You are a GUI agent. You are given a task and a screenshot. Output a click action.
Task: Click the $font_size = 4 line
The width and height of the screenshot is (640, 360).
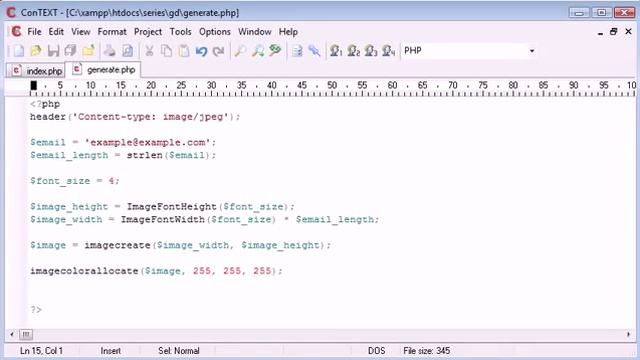tap(75, 181)
